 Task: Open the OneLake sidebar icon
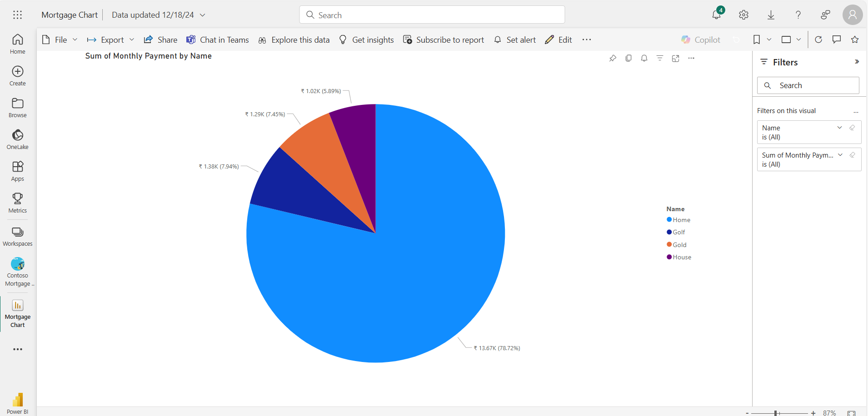point(18,139)
